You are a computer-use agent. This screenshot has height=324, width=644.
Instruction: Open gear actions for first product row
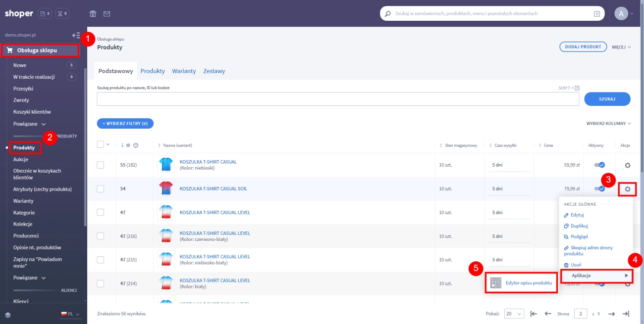[627, 165]
